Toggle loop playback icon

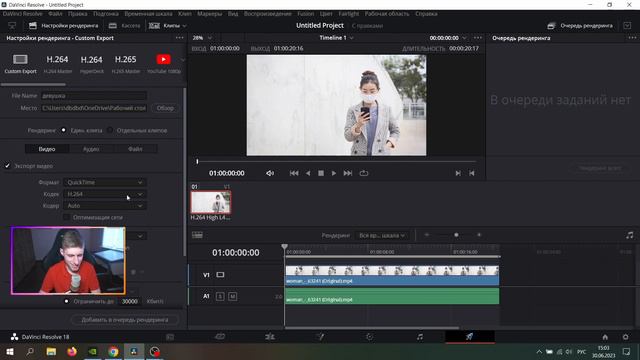[364, 173]
